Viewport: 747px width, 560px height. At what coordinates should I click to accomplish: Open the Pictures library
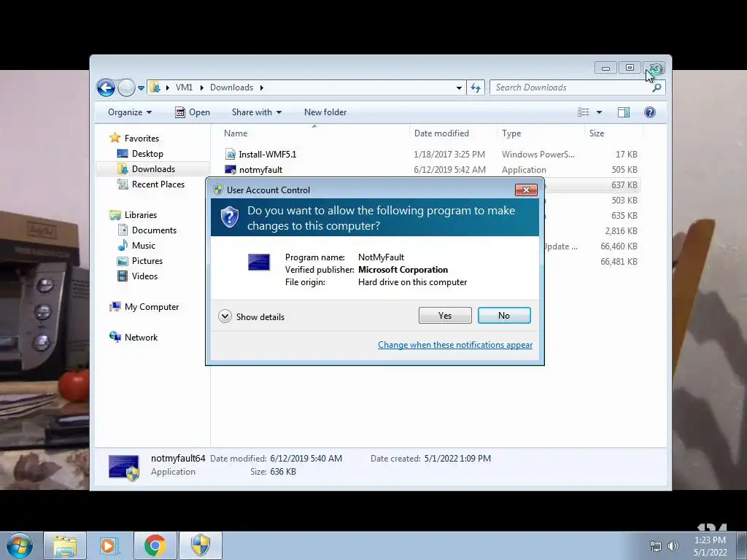click(147, 261)
